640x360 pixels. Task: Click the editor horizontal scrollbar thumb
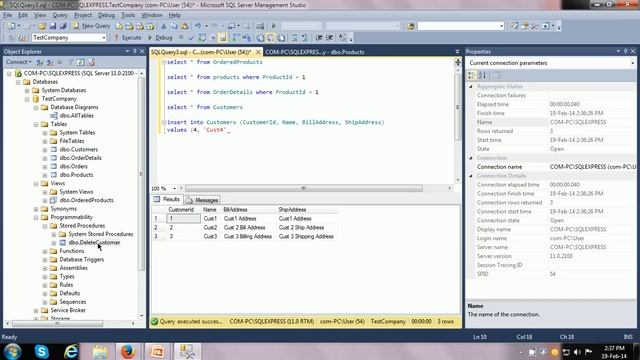(304, 188)
